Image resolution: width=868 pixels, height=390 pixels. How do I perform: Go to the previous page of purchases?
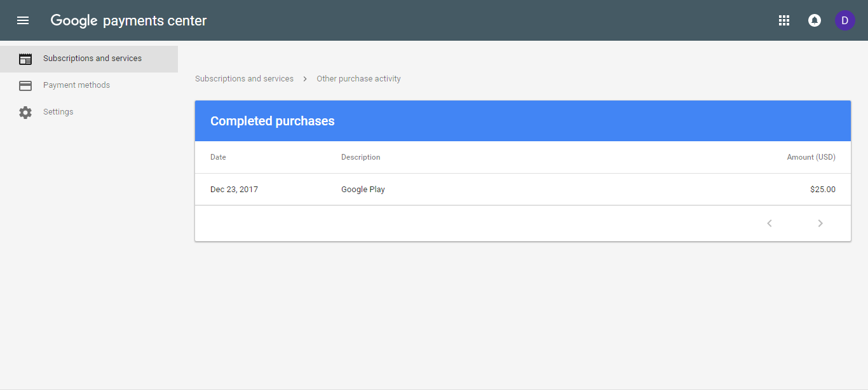[770, 223]
